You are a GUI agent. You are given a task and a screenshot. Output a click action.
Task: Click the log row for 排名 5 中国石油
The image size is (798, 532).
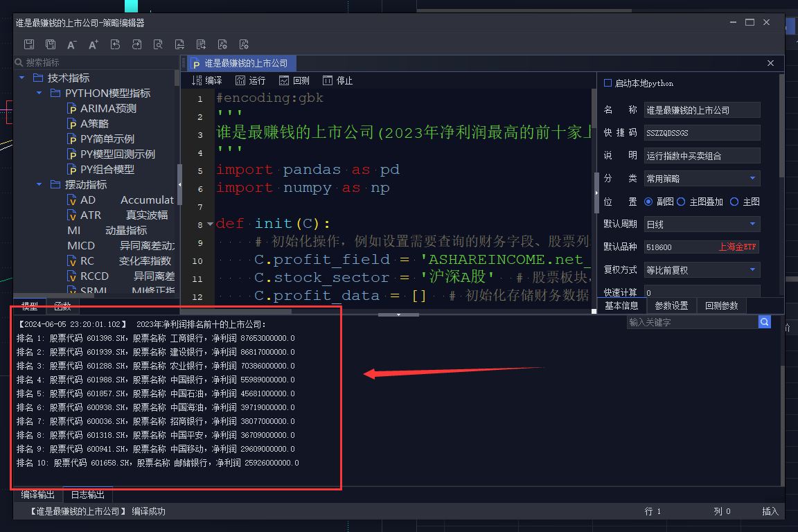(156, 393)
